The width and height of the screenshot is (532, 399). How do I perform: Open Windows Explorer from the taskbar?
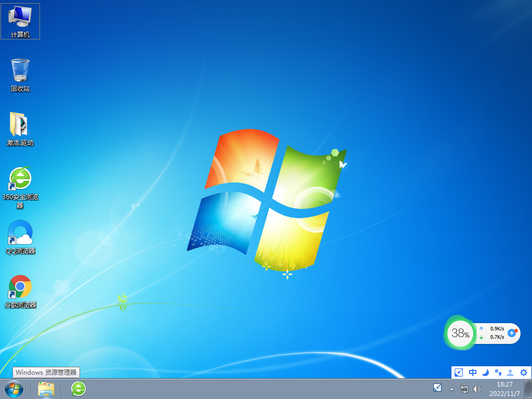(x=46, y=388)
